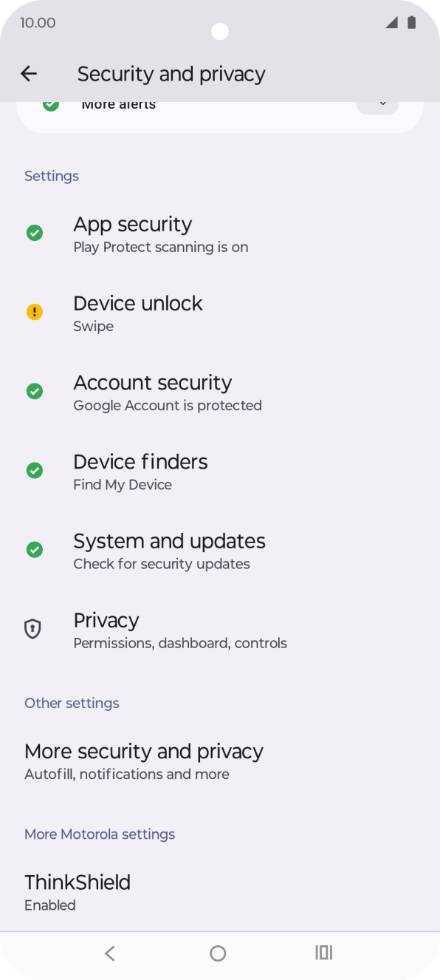Tap the battery icon in the status bar
440x980 pixels.
pyautogui.click(x=411, y=22)
